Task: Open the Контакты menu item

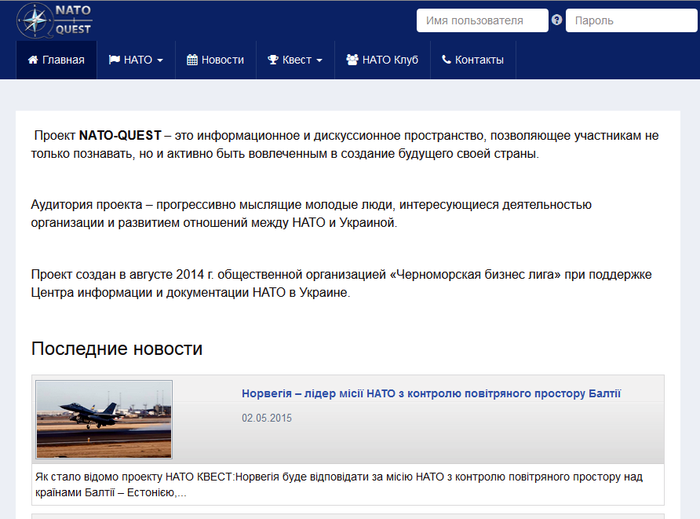Action: click(473, 60)
